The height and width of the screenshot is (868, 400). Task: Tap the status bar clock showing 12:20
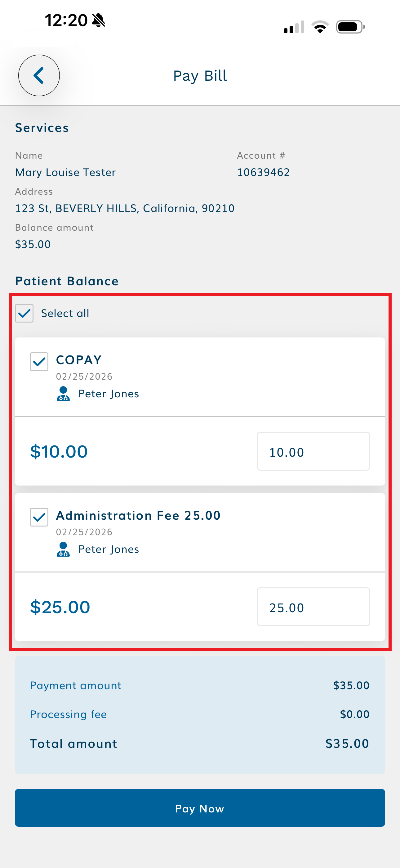pos(66,20)
